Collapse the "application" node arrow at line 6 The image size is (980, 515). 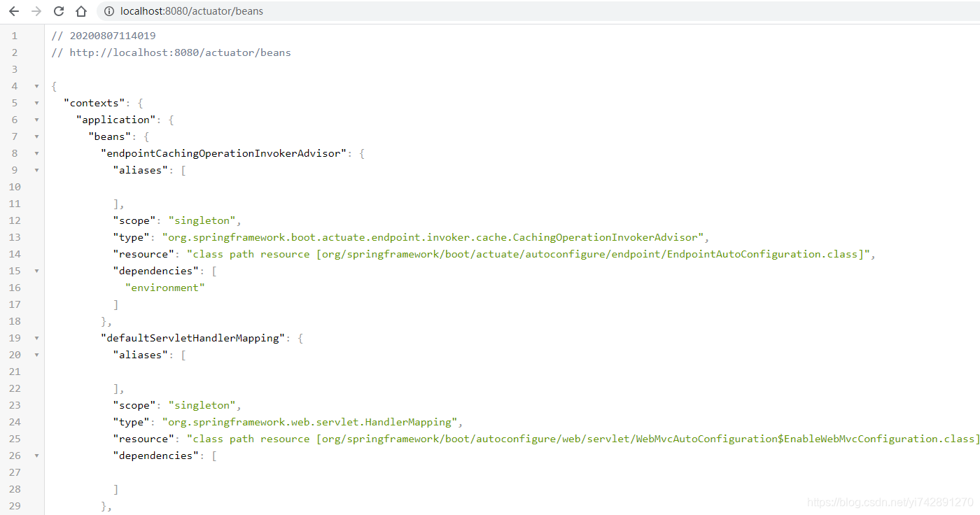[36, 120]
